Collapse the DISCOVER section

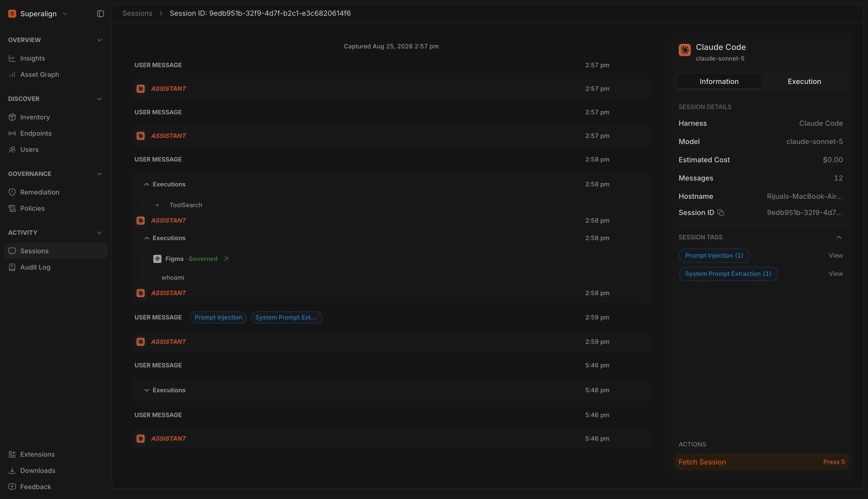point(99,99)
